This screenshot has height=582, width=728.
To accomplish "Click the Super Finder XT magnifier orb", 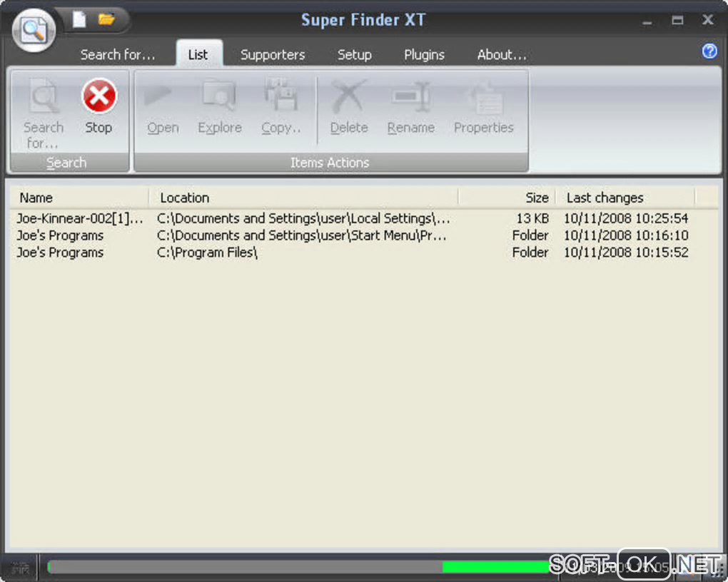I will (34, 30).
